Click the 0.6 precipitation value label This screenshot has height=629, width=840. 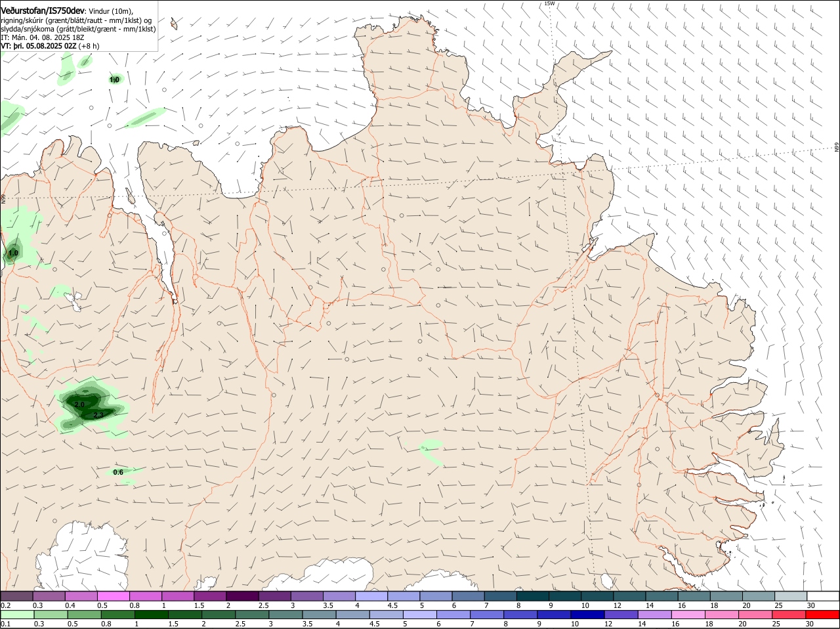pyautogui.click(x=118, y=472)
